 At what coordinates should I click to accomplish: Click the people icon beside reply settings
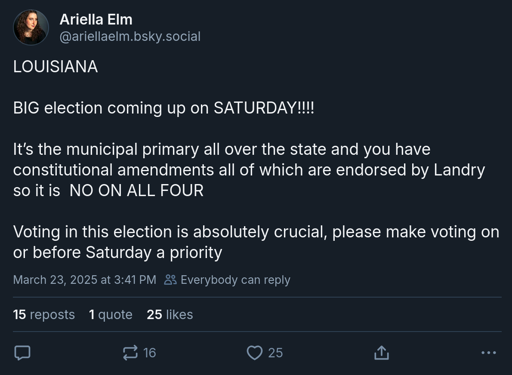pyautogui.click(x=170, y=280)
